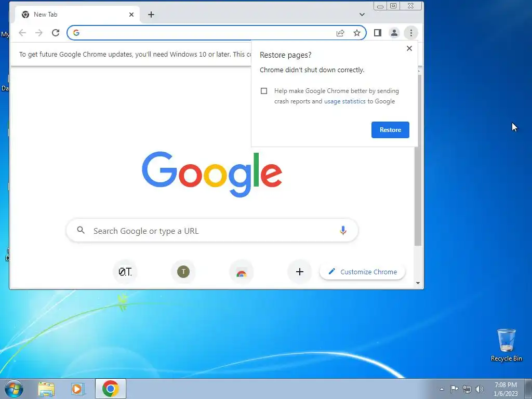Image resolution: width=532 pixels, height=399 pixels.
Task: Maximize the Chrome window
Action: [393, 6]
